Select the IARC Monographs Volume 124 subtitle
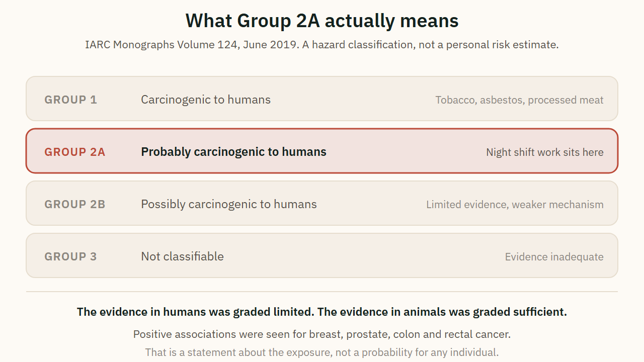This screenshot has height=362, width=644. pos(322,45)
